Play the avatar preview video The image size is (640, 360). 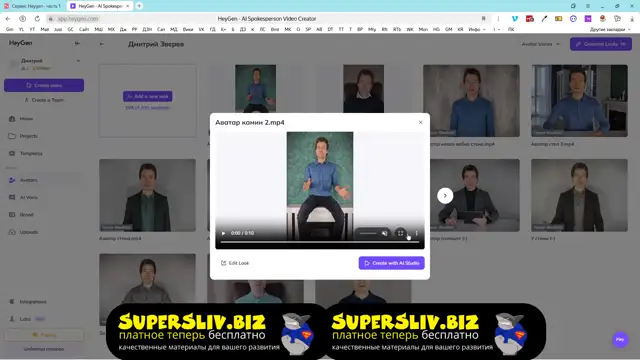[223, 233]
